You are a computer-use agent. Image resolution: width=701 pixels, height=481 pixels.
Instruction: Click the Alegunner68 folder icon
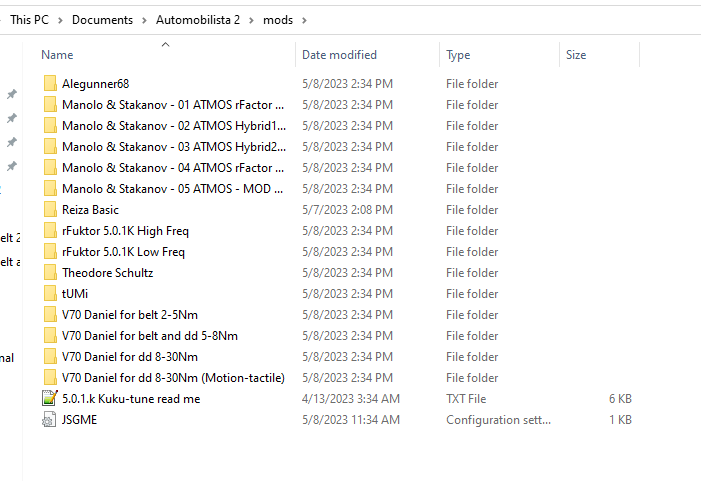tap(50, 84)
